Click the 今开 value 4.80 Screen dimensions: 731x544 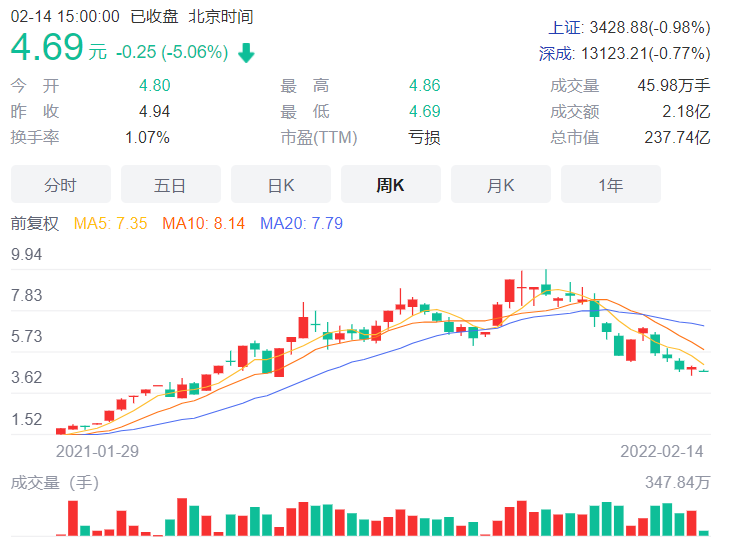point(155,85)
